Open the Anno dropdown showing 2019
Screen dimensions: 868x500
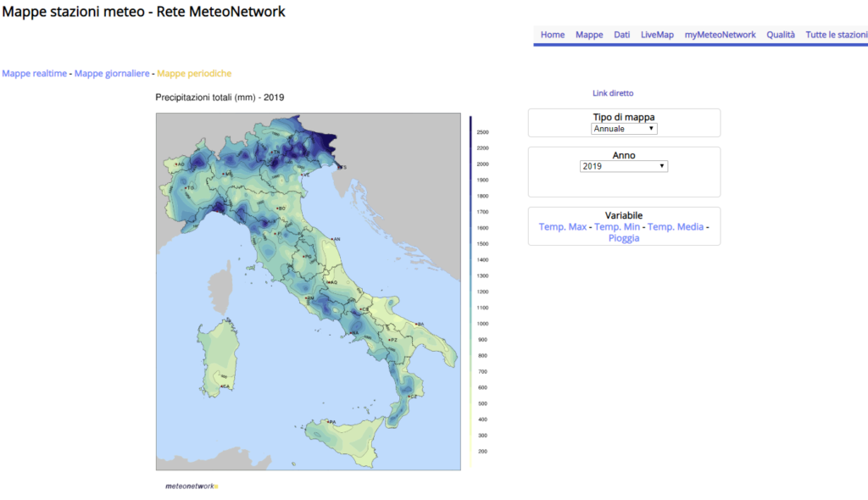pos(624,165)
